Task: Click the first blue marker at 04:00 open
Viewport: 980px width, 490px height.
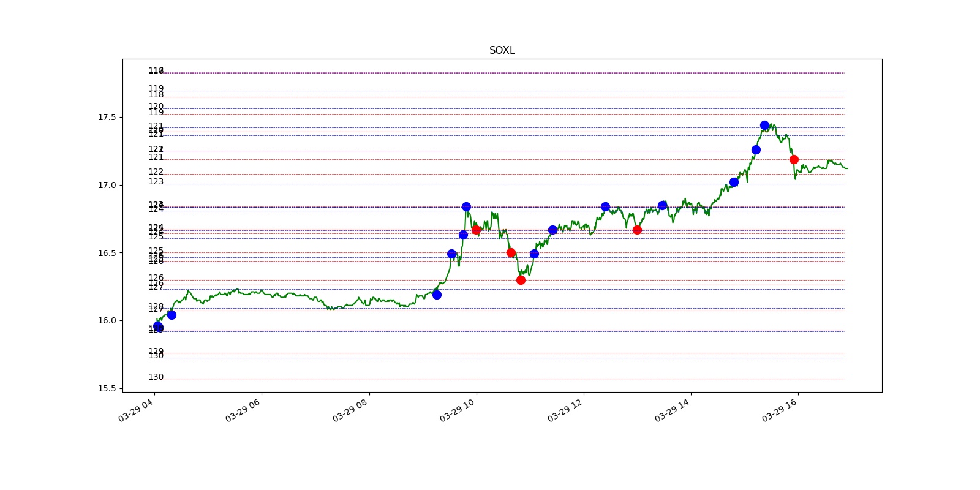Action: (158, 326)
